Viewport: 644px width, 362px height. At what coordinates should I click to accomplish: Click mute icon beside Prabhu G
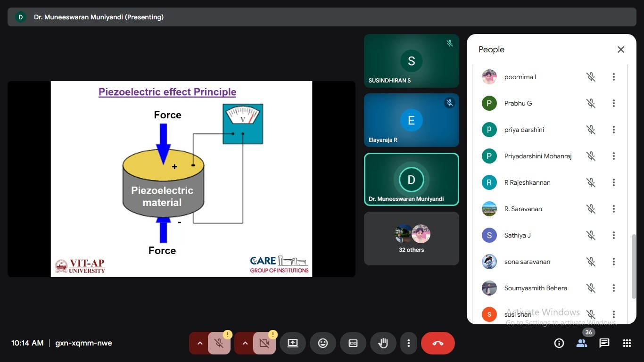click(591, 103)
